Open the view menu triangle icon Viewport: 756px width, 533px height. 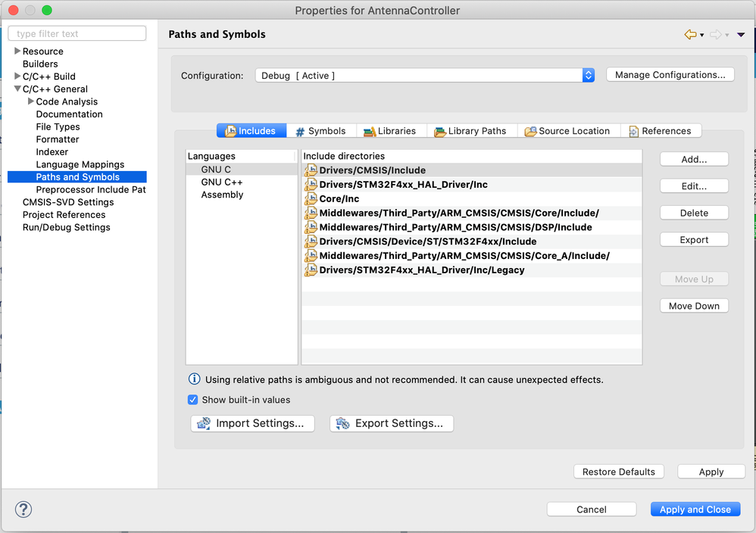pyautogui.click(x=741, y=35)
